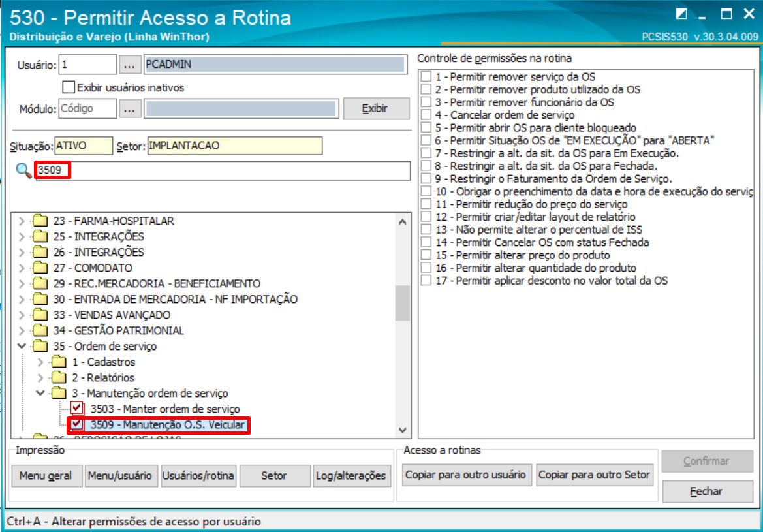This screenshot has width=763, height=532.
Task: Click the Exibir button
Action: 376,108
